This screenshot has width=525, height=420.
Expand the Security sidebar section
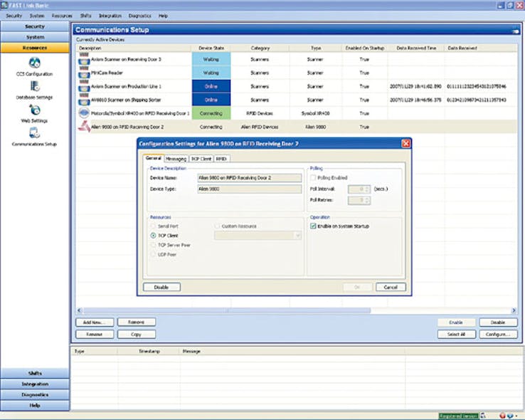[35, 26]
